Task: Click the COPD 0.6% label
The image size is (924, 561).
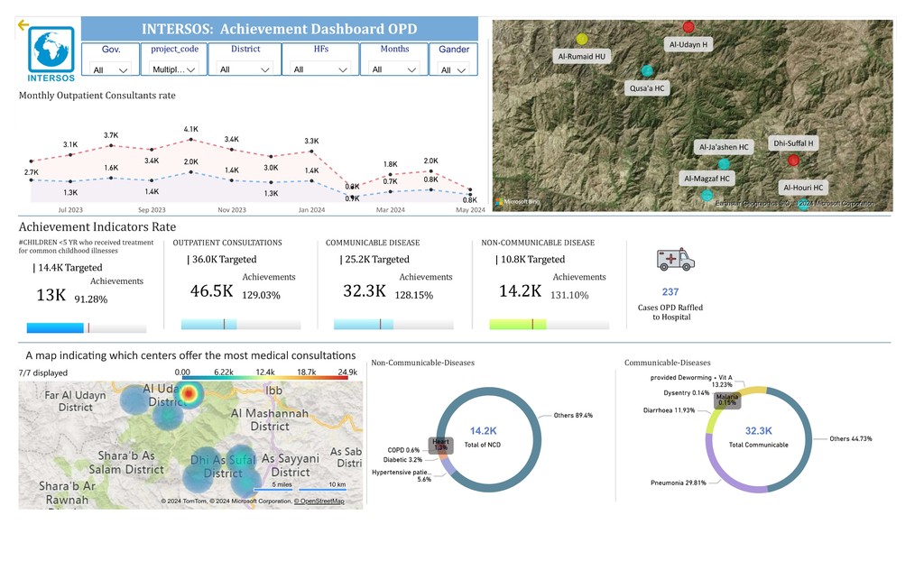Action: tap(403, 450)
